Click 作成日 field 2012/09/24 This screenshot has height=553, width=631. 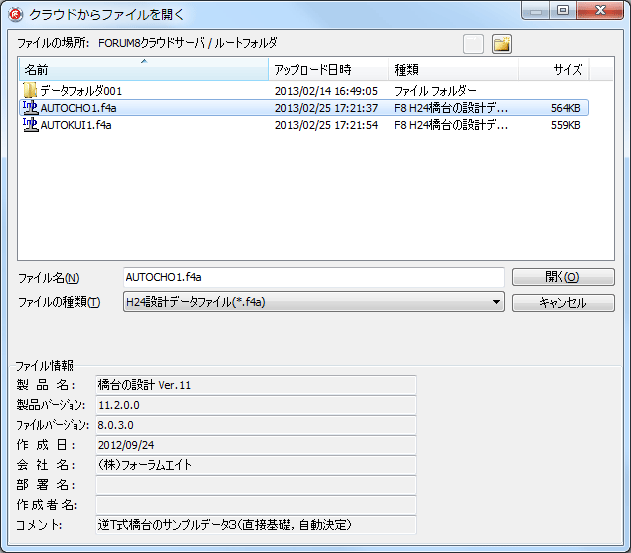click(256, 445)
